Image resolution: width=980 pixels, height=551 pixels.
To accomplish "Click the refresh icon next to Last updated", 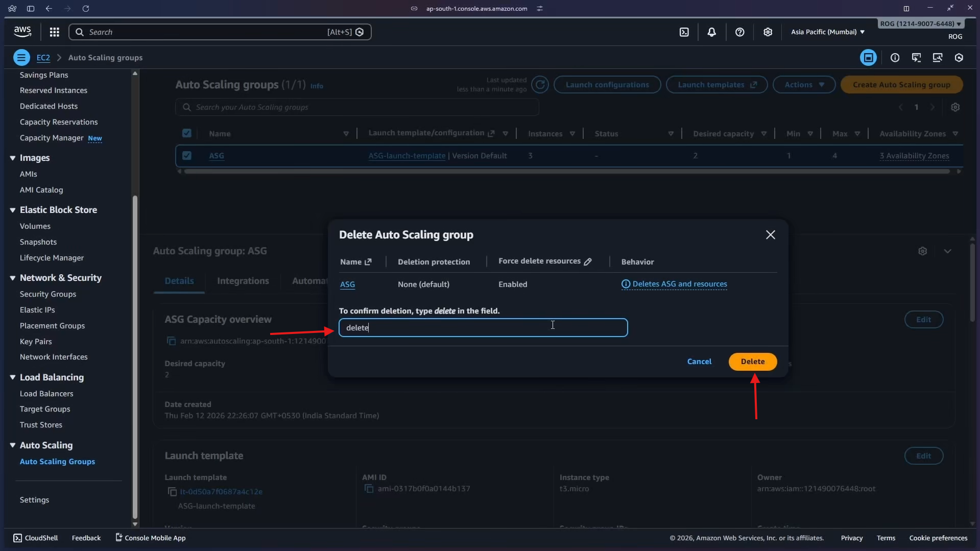I will (x=540, y=84).
